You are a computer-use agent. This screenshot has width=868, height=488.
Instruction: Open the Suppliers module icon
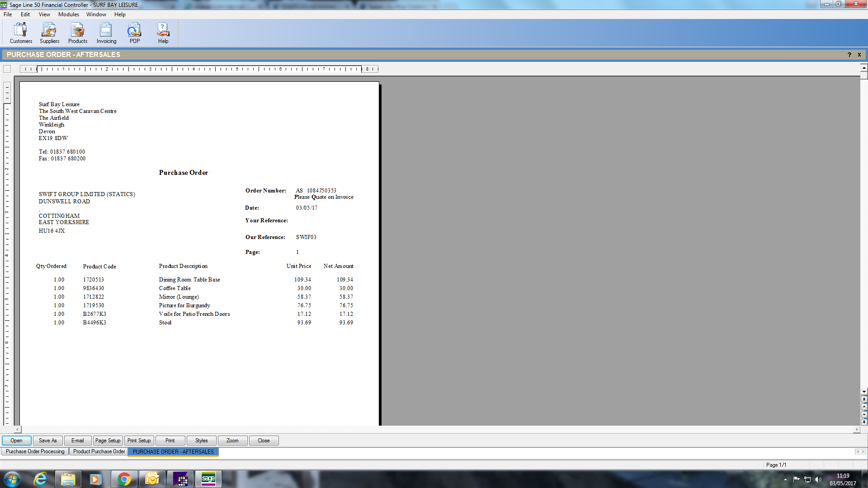point(49,33)
